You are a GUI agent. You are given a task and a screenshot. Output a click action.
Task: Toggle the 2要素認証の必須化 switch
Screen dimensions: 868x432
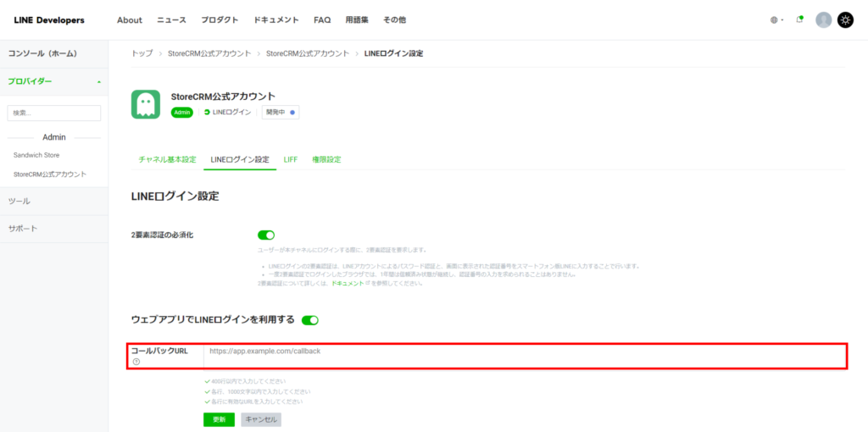pos(266,235)
